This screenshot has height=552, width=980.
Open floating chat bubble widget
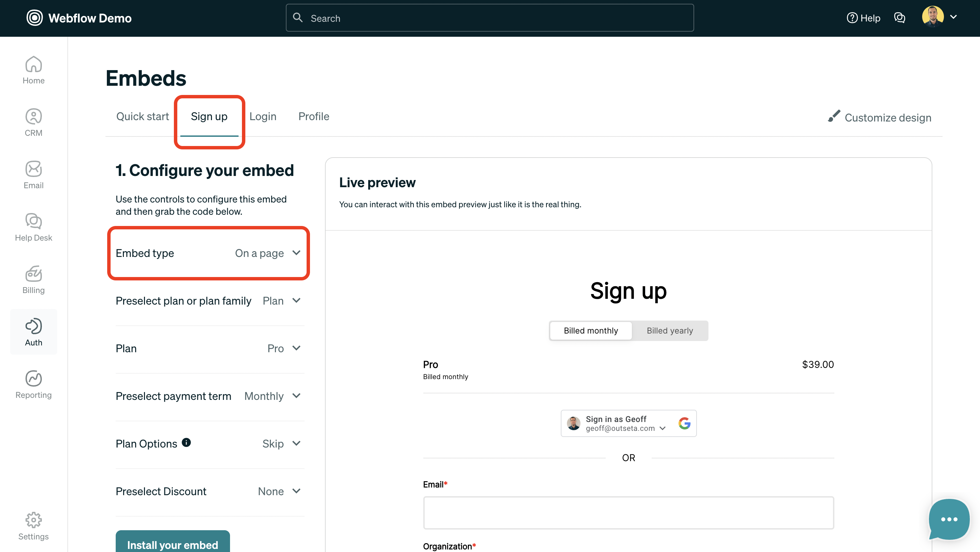(x=949, y=519)
